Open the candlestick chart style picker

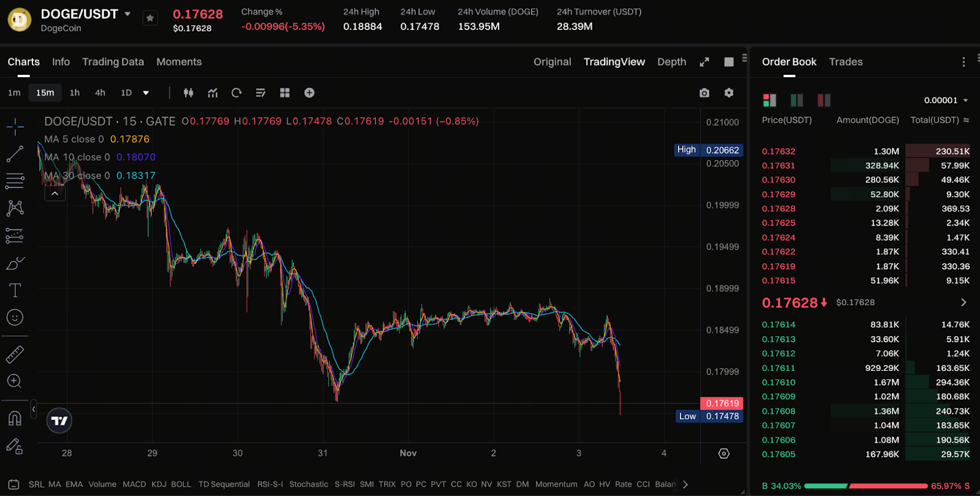click(x=189, y=93)
